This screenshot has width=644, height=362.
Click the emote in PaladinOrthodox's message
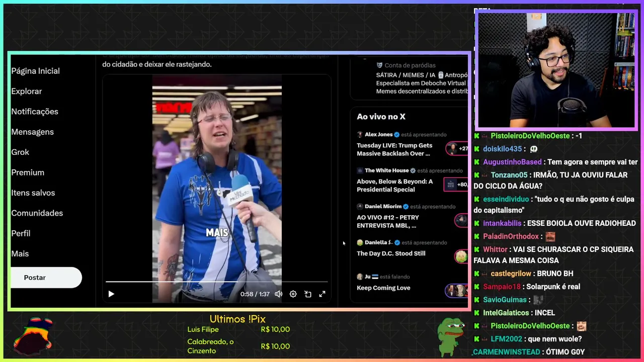[550, 236]
